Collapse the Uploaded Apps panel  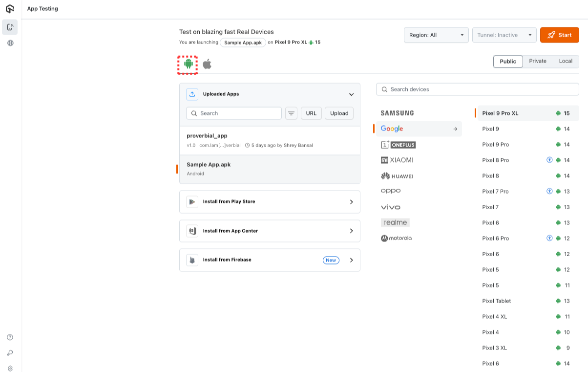(351, 94)
